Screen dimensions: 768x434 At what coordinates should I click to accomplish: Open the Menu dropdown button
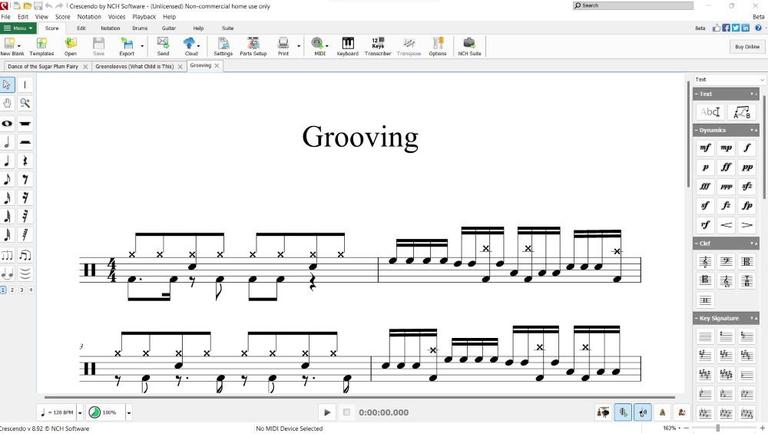click(x=18, y=28)
